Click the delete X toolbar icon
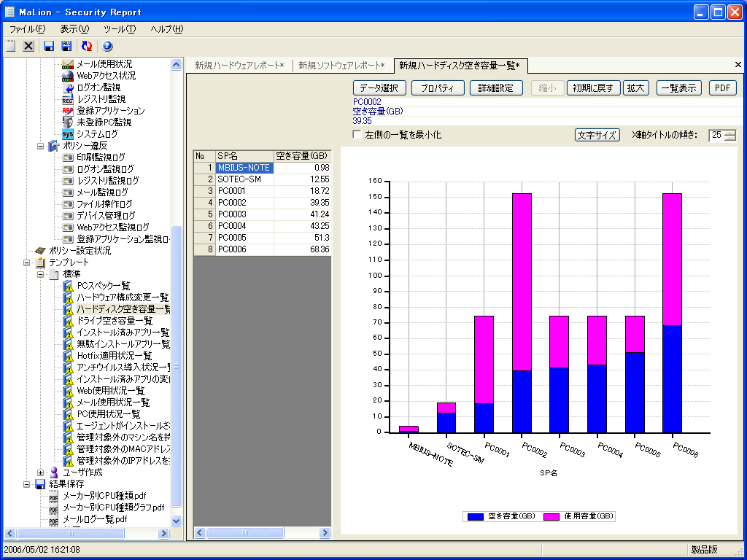The height and width of the screenshot is (560, 747). pyautogui.click(x=28, y=46)
